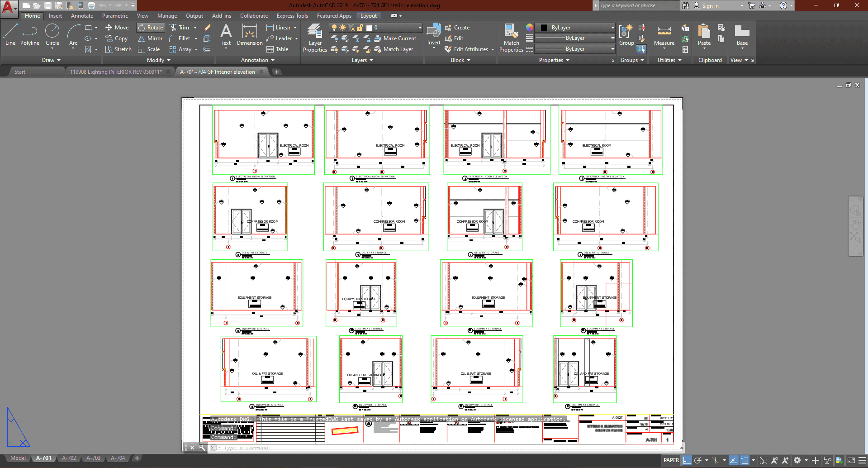Toggle PAPER space mode in status bar
This screenshot has width=868, height=468.
tap(671, 460)
